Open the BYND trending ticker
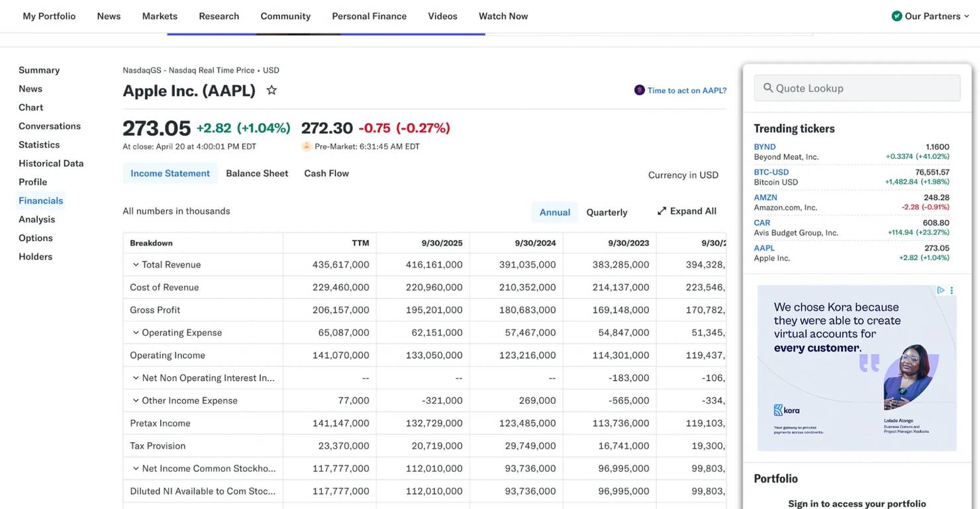 765,147
